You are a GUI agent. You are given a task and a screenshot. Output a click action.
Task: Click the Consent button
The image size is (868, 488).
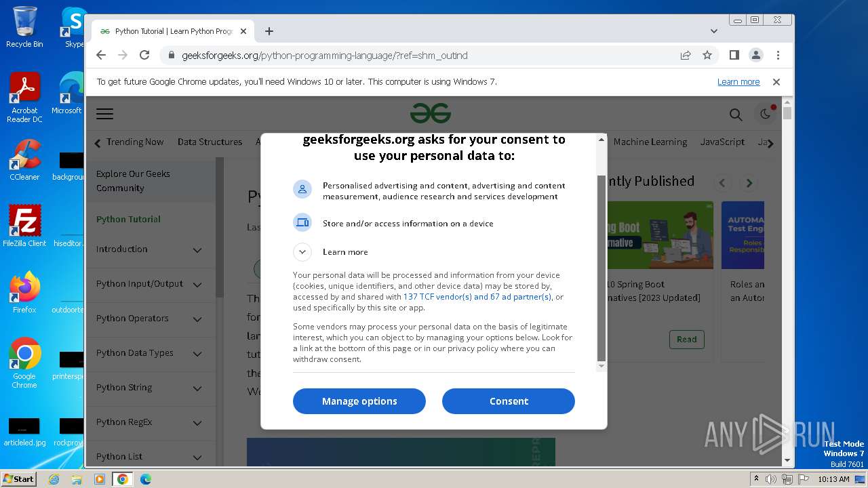(509, 401)
